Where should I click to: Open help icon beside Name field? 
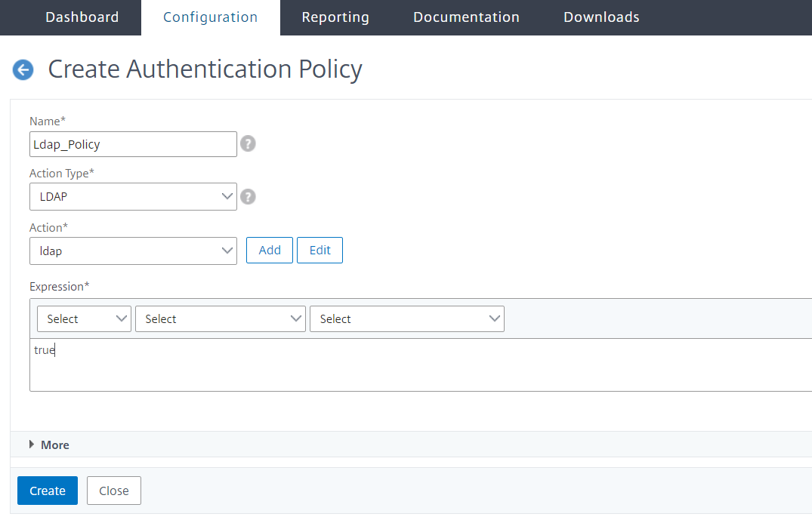pos(248,144)
